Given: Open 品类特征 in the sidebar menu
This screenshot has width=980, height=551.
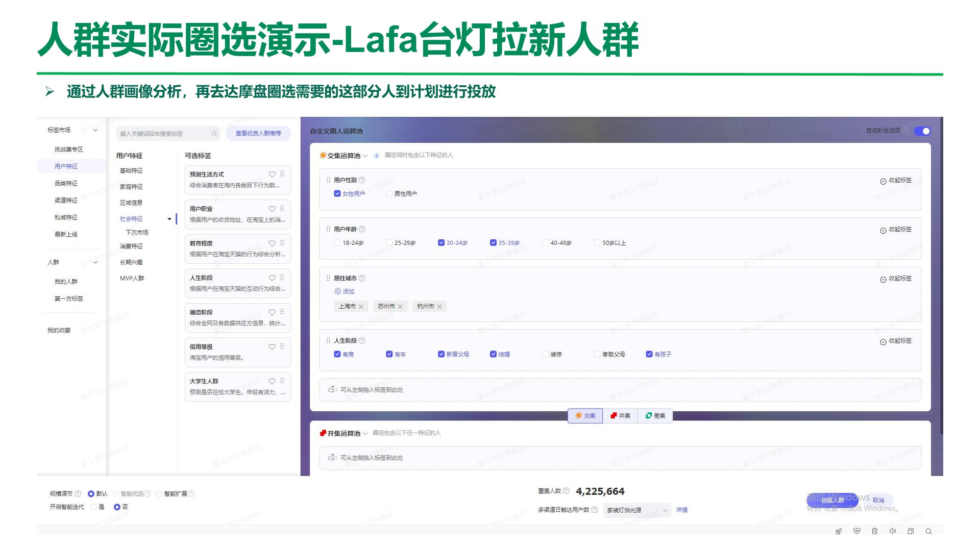Looking at the screenshot, I should tap(66, 183).
